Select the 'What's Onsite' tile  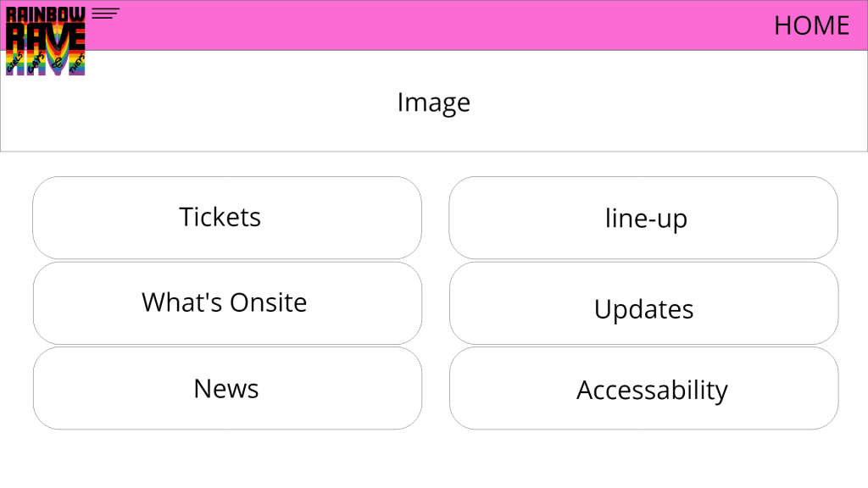click(226, 303)
